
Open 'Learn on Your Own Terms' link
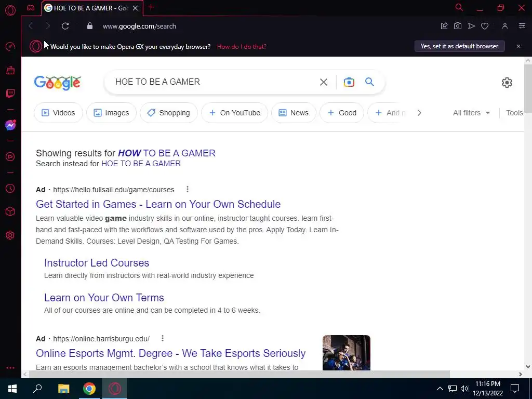(x=104, y=298)
